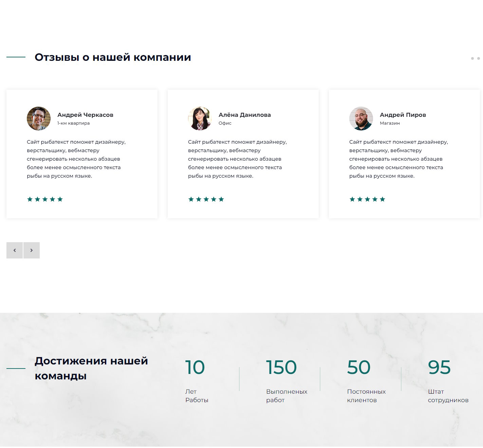Screen dimensions: 483x448
Task: Click star rating in Андрей Пиров's review
Action: pyautogui.click(x=367, y=199)
